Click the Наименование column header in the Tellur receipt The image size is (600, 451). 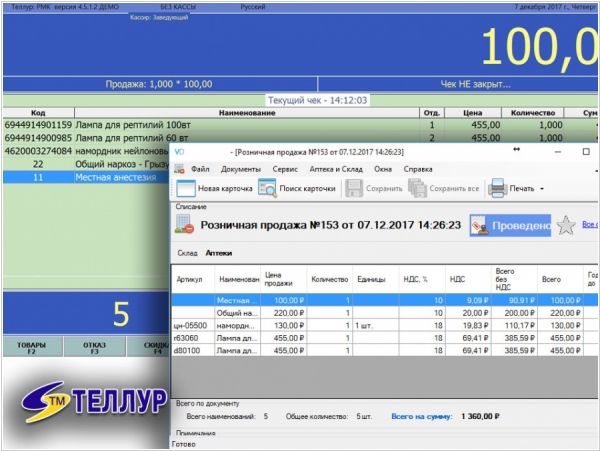[x=247, y=113]
